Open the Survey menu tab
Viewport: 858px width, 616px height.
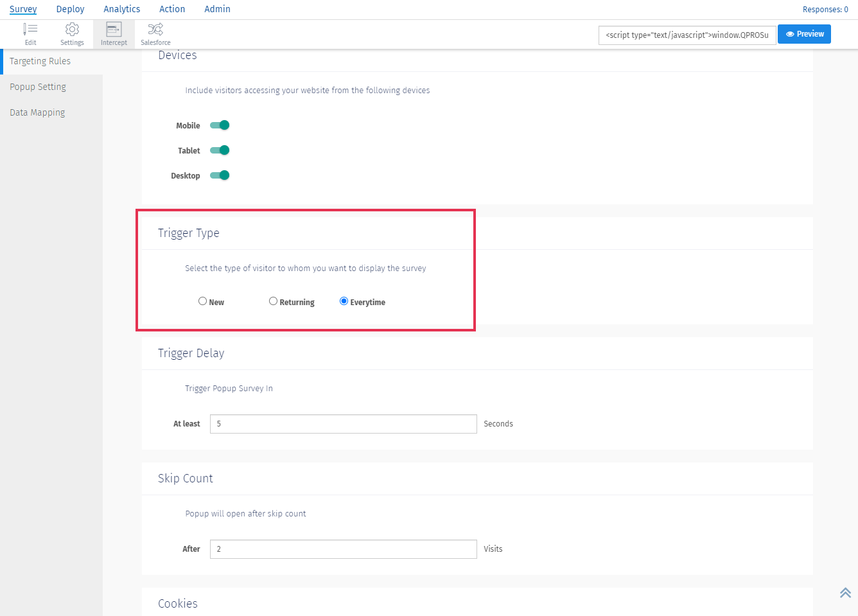point(23,9)
